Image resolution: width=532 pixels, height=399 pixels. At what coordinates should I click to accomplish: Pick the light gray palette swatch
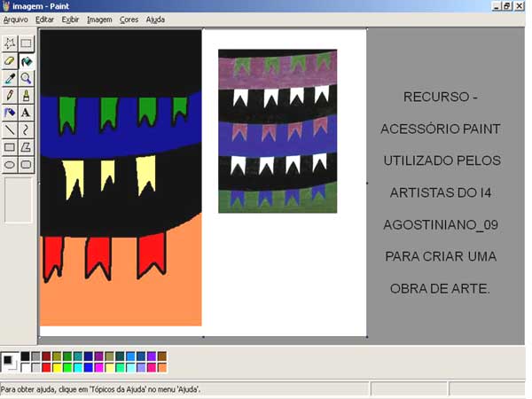(36, 367)
